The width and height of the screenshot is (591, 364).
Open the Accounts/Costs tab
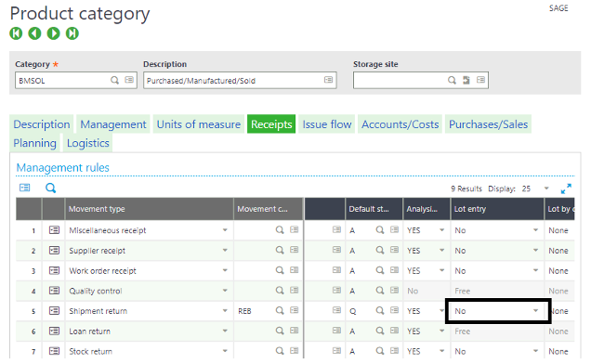tap(400, 124)
